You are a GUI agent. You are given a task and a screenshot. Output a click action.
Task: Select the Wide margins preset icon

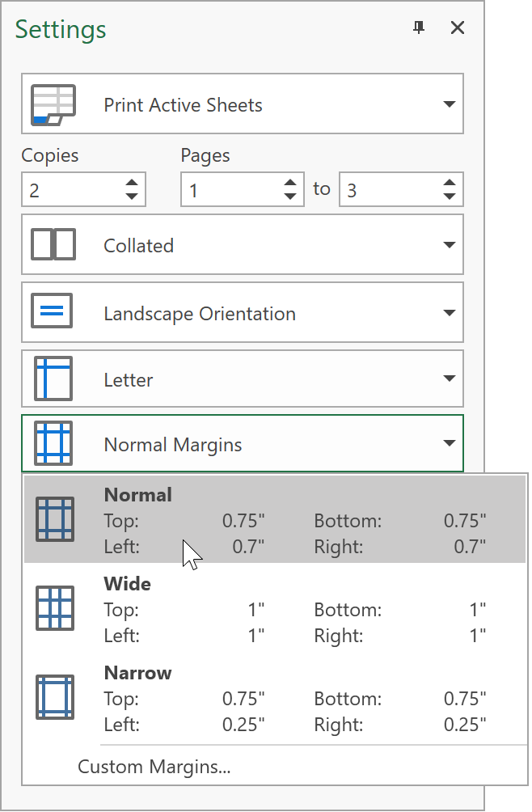[55, 608]
